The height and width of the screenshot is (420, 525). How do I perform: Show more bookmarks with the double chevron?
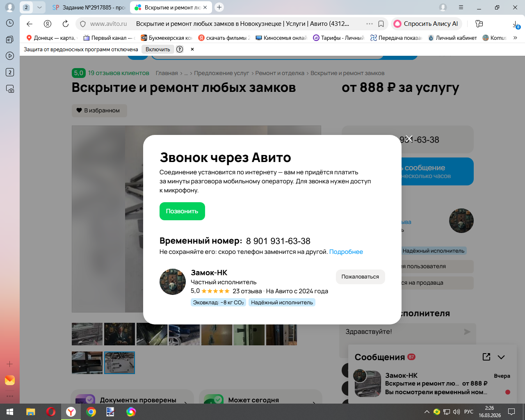pyautogui.click(x=515, y=38)
